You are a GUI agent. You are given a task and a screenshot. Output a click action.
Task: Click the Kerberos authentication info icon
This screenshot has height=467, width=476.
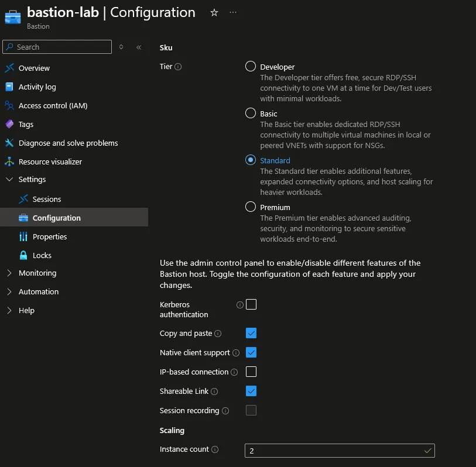[x=240, y=305]
